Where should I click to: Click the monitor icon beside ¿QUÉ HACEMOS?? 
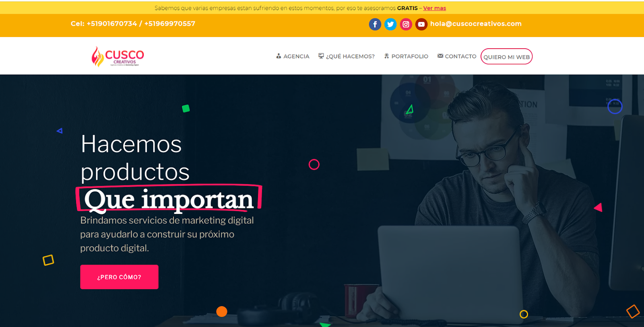321,56
